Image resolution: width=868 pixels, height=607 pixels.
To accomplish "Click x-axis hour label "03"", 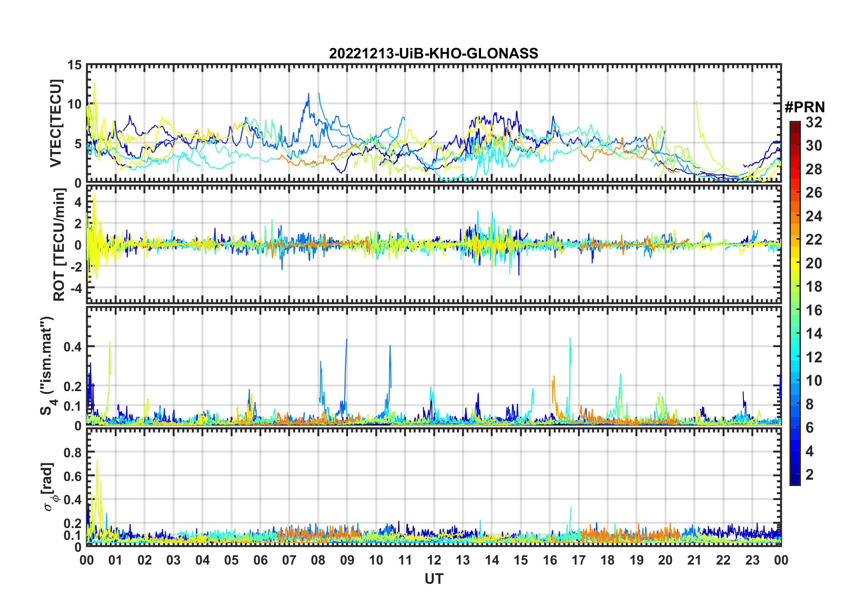I will 173,560.
